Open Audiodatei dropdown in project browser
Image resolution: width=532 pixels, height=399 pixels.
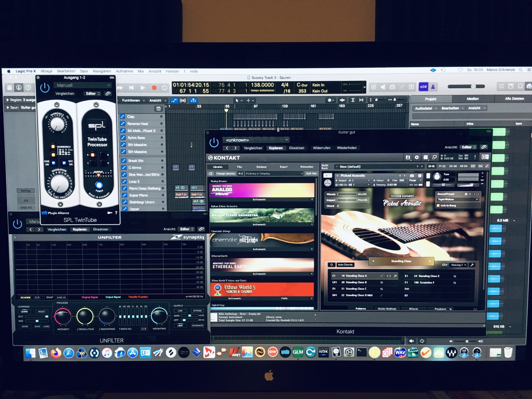coord(426,108)
